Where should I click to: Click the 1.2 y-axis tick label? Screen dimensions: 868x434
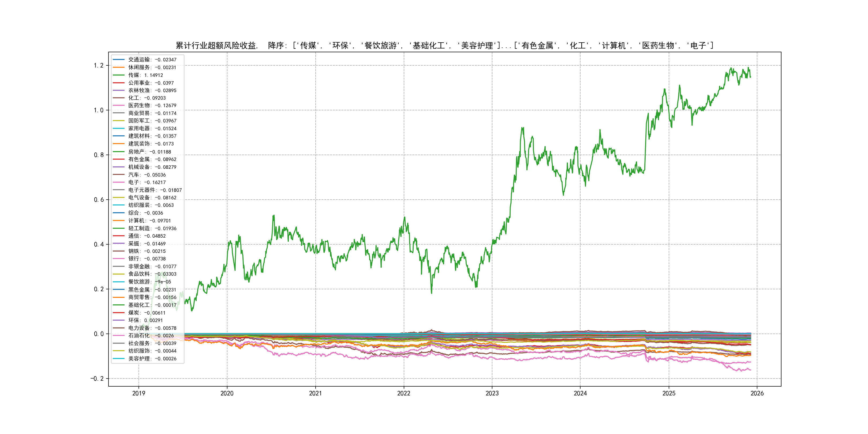pos(98,65)
